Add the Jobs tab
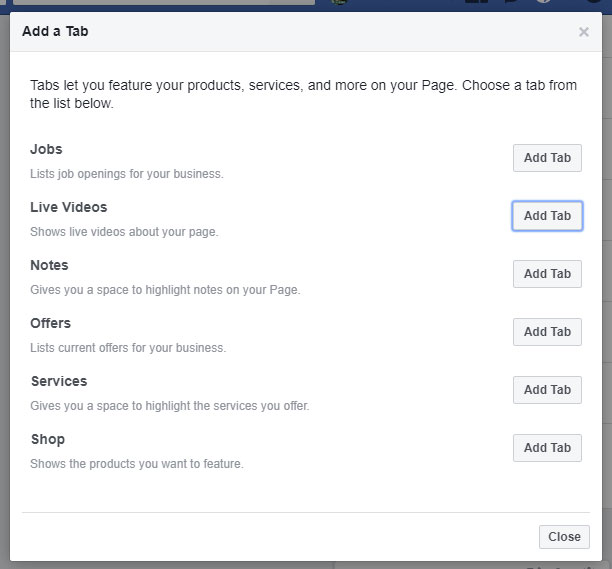This screenshot has width=612, height=569. pyautogui.click(x=547, y=158)
